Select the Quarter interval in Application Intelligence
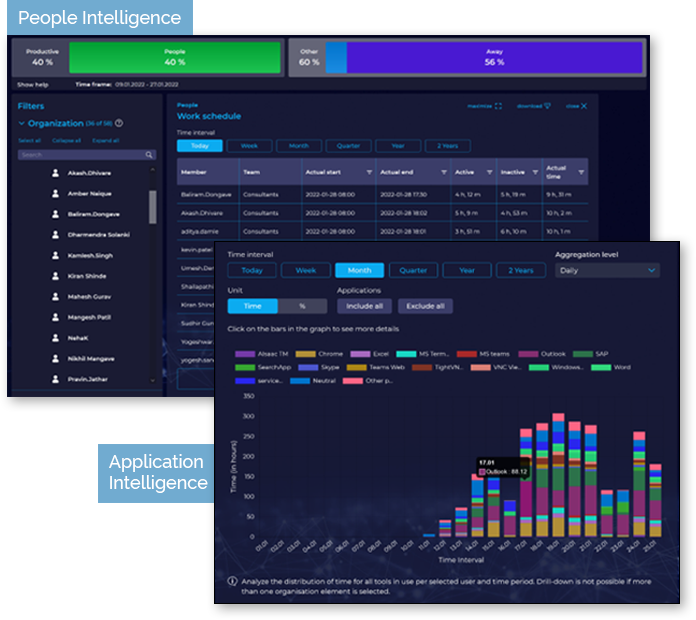 coord(413,270)
